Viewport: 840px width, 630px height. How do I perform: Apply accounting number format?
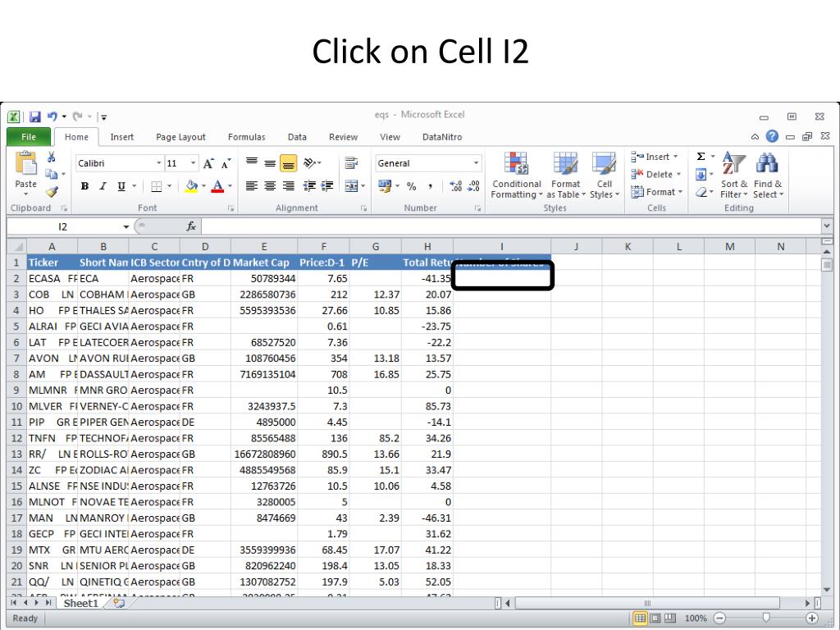[x=386, y=186]
